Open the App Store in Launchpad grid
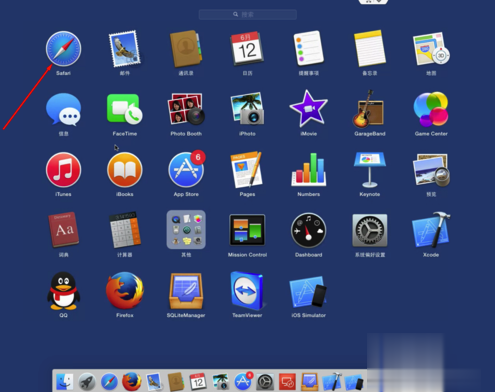This screenshot has width=495, height=392. click(186, 170)
